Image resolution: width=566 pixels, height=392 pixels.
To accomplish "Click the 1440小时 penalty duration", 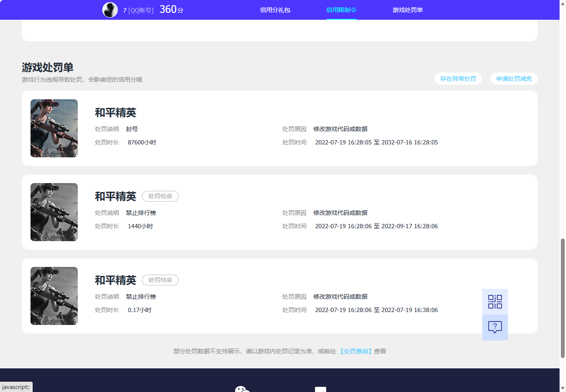I will click(140, 226).
